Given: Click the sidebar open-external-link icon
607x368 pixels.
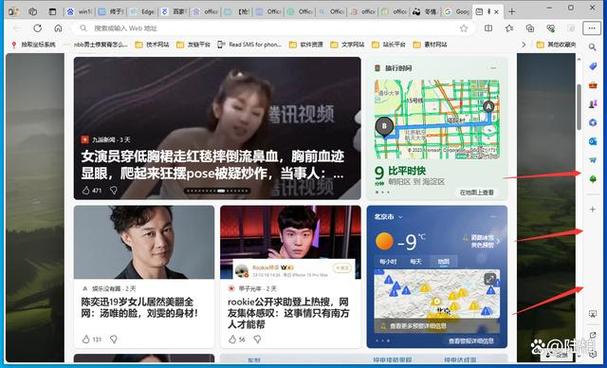Looking at the screenshot, I should coord(593,335).
